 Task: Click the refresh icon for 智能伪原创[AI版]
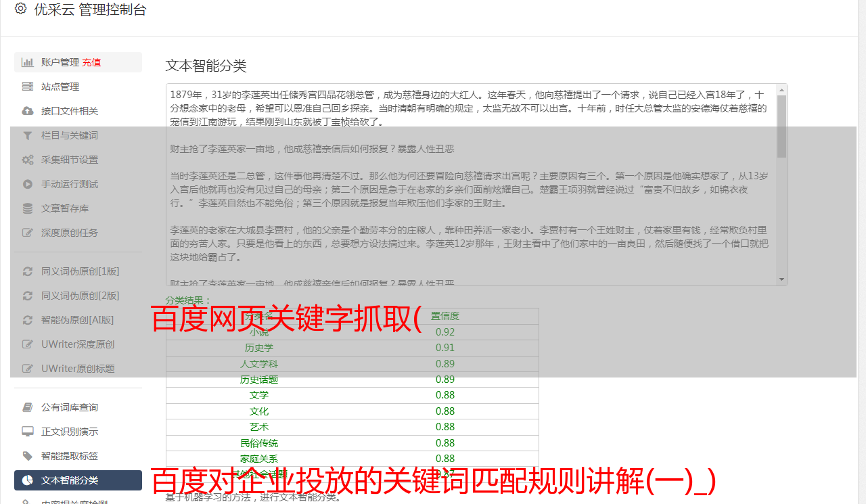[28, 320]
